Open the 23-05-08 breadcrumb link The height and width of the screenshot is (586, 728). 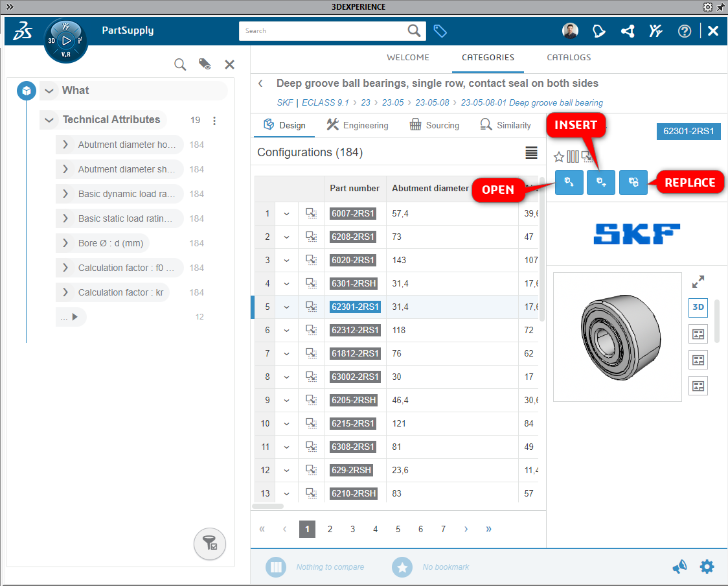click(432, 102)
